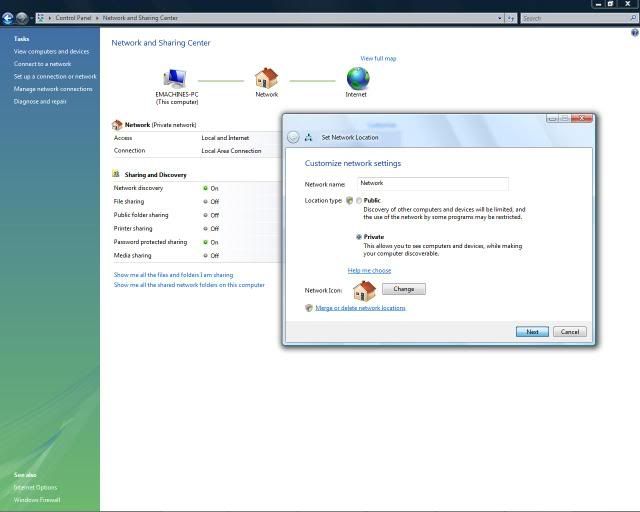
Task: Open Windows Firewall under See also
Action: (x=37, y=499)
